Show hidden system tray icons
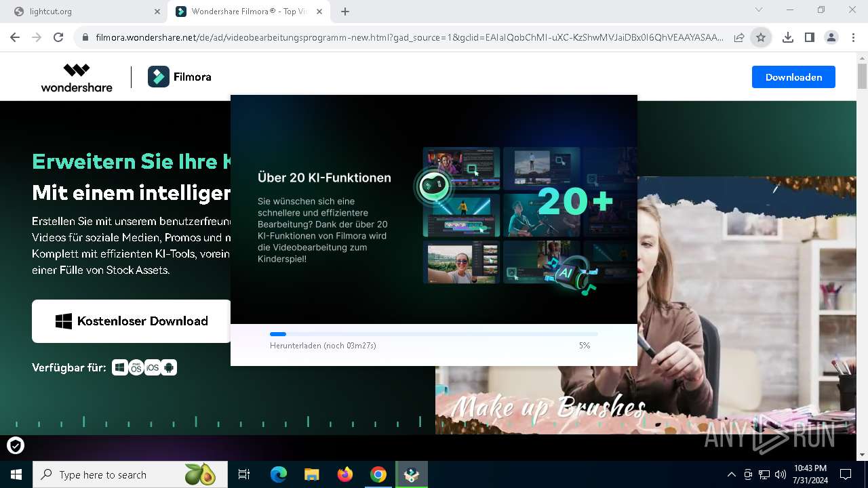 731,474
